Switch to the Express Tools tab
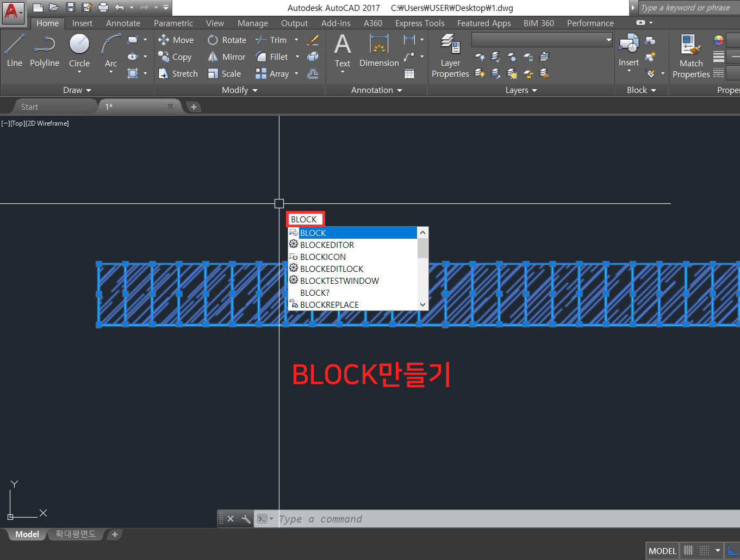 click(x=420, y=23)
